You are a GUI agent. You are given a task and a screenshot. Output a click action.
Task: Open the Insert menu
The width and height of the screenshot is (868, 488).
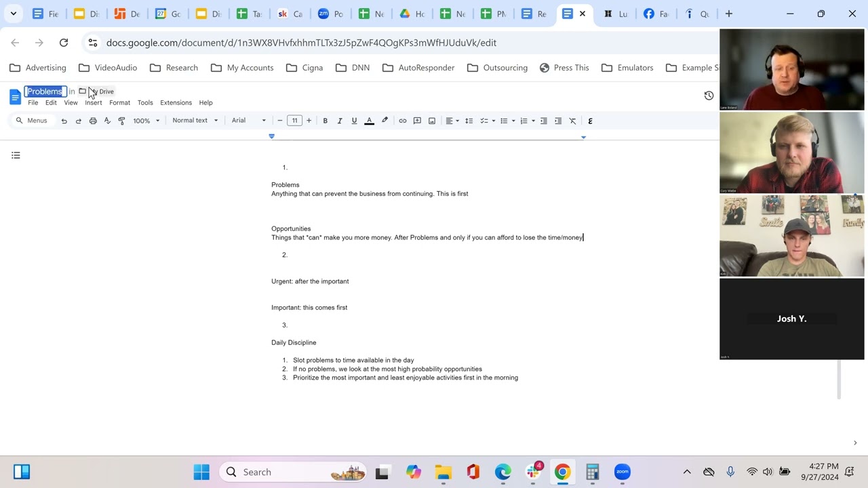click(x=94, y=102)
